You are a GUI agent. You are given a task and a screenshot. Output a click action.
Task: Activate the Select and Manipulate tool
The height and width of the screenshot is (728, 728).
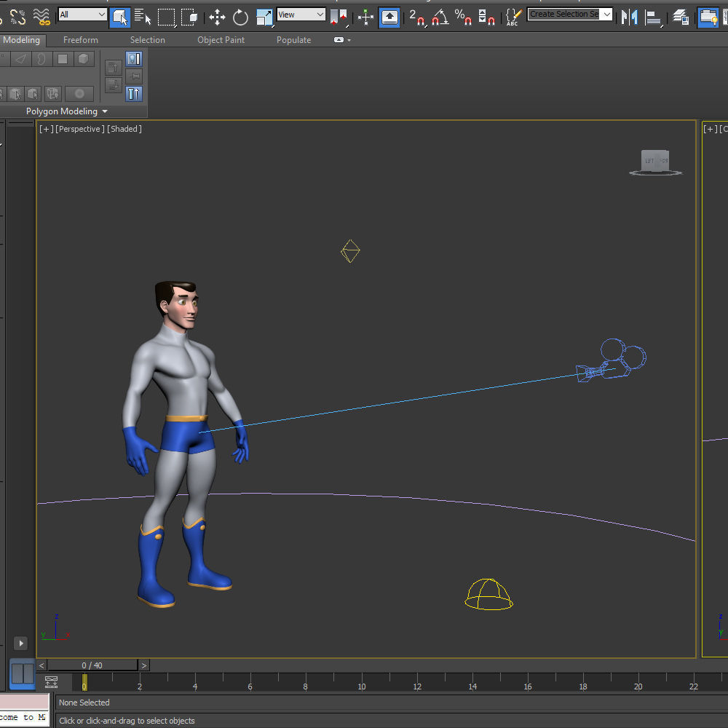[x=366, y=17]
